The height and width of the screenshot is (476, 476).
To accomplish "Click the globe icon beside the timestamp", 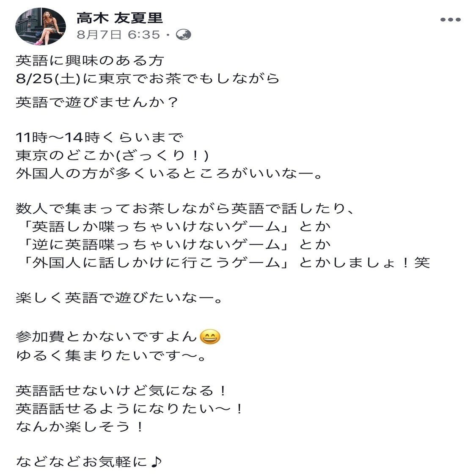I will [x=184, y=34].
